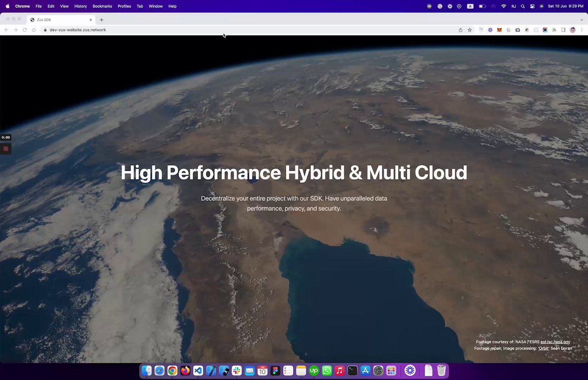Open the Chrome profile avatar

pyautogui.click(x=573, y=30)
